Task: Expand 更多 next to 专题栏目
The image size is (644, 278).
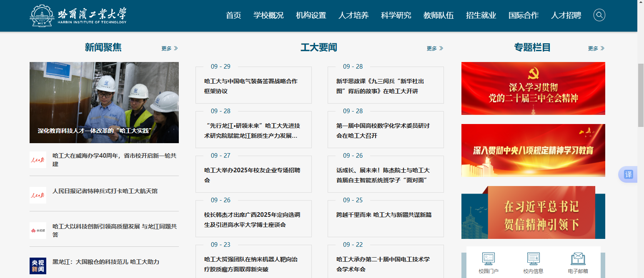Action: point(596,48)
